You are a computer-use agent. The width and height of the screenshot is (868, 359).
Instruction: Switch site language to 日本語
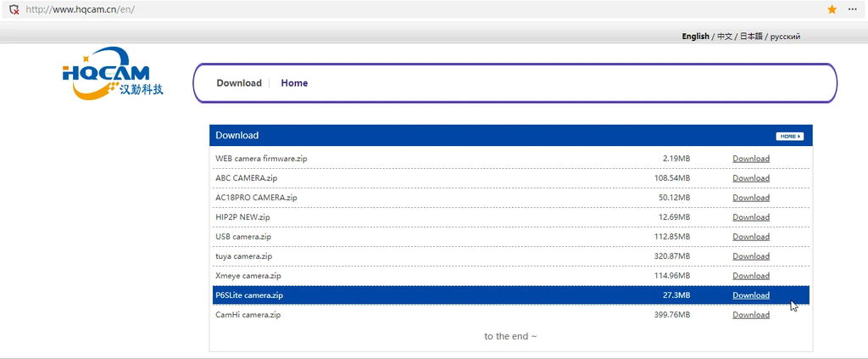coord(751,36)
